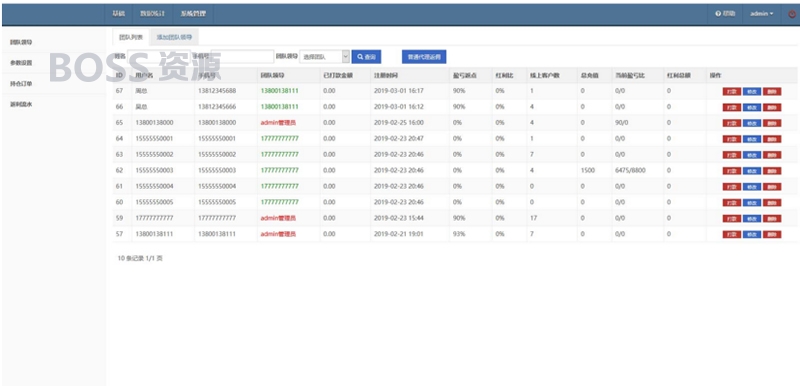The image size is (800, 386).
Task: Click profit ratio value 90/0
Action: [622, 122]
